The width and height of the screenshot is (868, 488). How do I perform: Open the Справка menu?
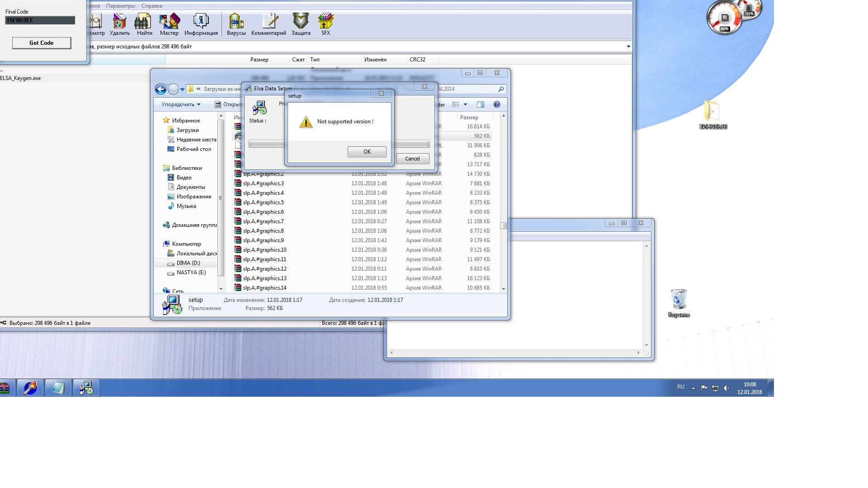click(x=151, y=6)
